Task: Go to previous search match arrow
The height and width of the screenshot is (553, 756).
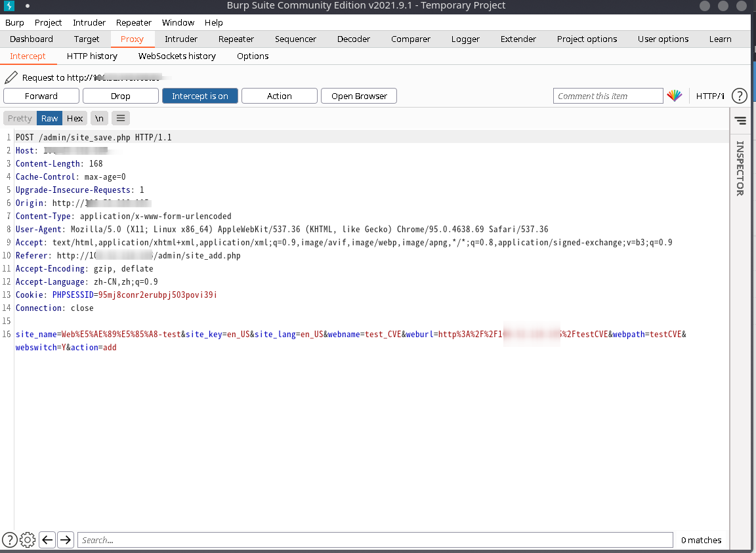Action: [x=47, y=540]
